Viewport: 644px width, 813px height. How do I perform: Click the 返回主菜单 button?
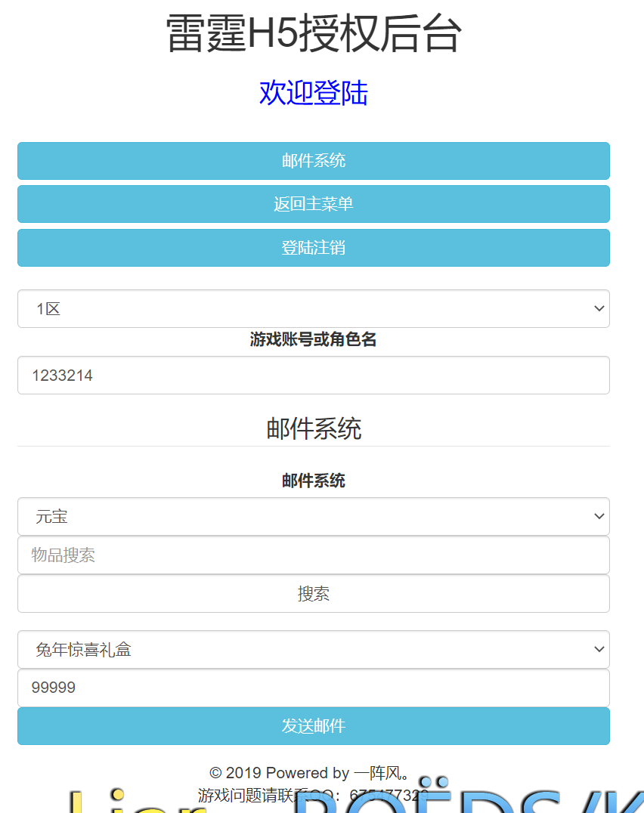pos(313,204)
